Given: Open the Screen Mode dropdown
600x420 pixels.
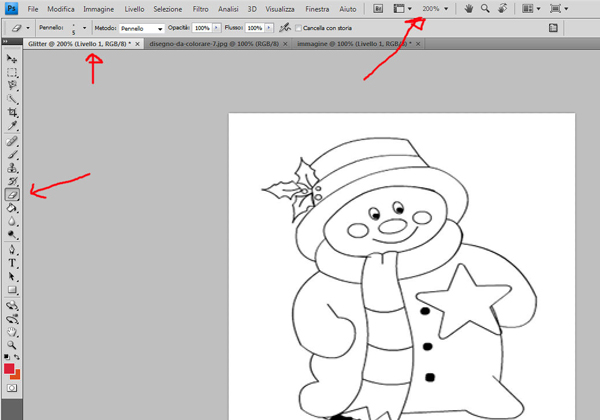Looking at the screenshot, I should [559, 8].
